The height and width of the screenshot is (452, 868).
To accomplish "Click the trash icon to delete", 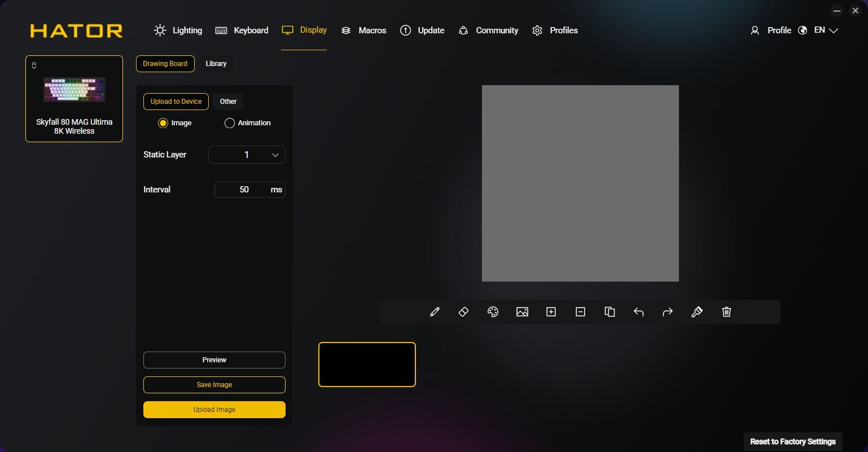I will click(726, 312).
